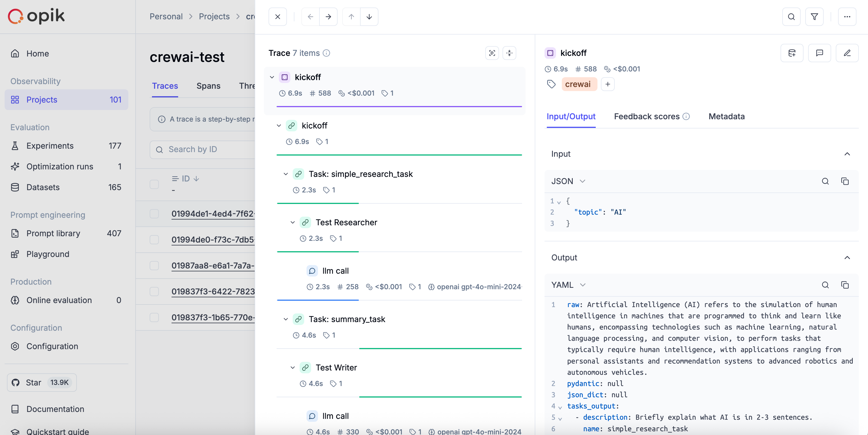This screenshot has height=435, width=868.
Task: Click the collapse all spans icon
Action: pyautogui.click(x=509, y=53)
